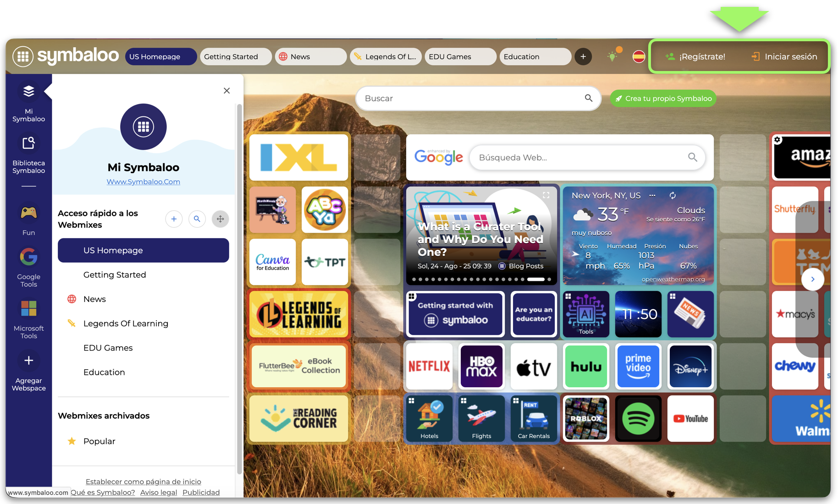This screenshot has width=838, height=504.
Task: Select EDU Games in the webmix list
Action: point(143,348)
